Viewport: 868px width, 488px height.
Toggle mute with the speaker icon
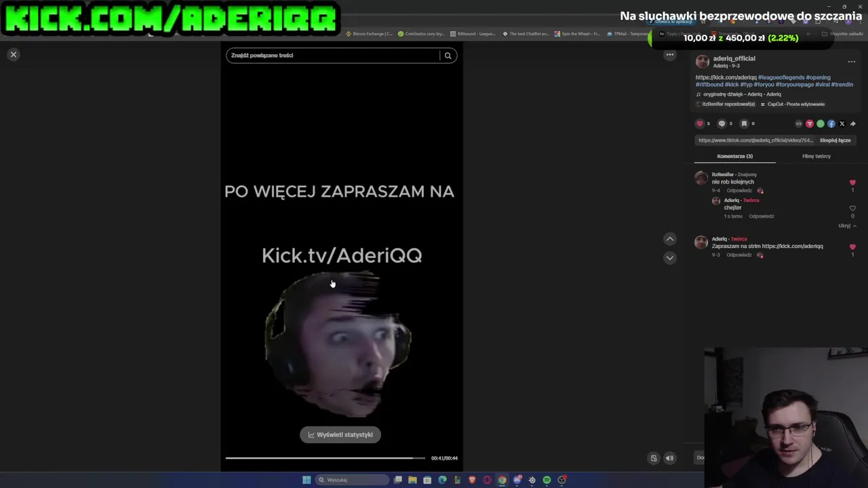669,458
